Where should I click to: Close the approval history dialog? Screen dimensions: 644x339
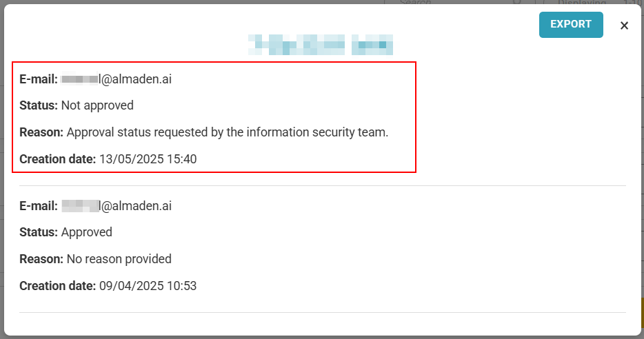tap(624, 25)
